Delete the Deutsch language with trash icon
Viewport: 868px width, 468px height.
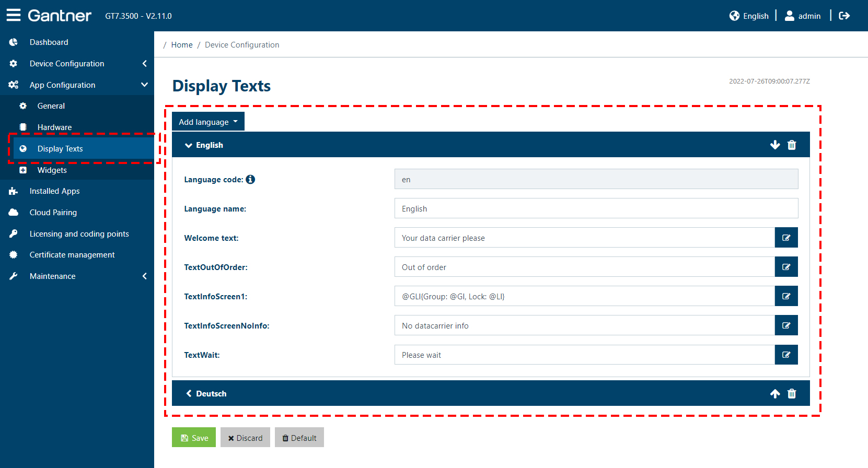pyautogui.click(x=792, y=393)
